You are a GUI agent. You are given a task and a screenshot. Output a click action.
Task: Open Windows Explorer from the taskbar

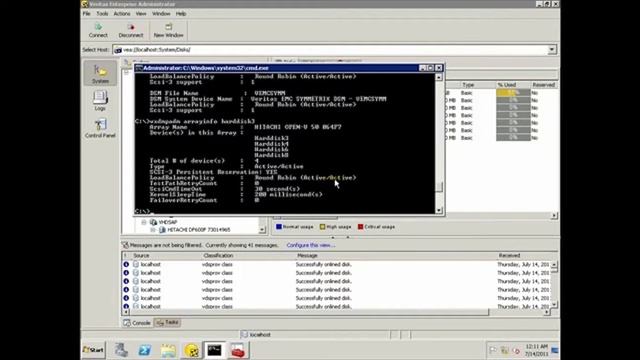pos(168,350)
